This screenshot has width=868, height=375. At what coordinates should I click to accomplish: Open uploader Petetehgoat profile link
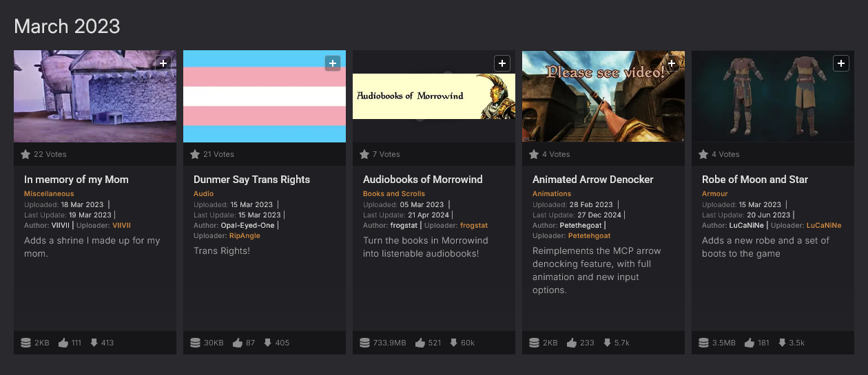(588, 236)
